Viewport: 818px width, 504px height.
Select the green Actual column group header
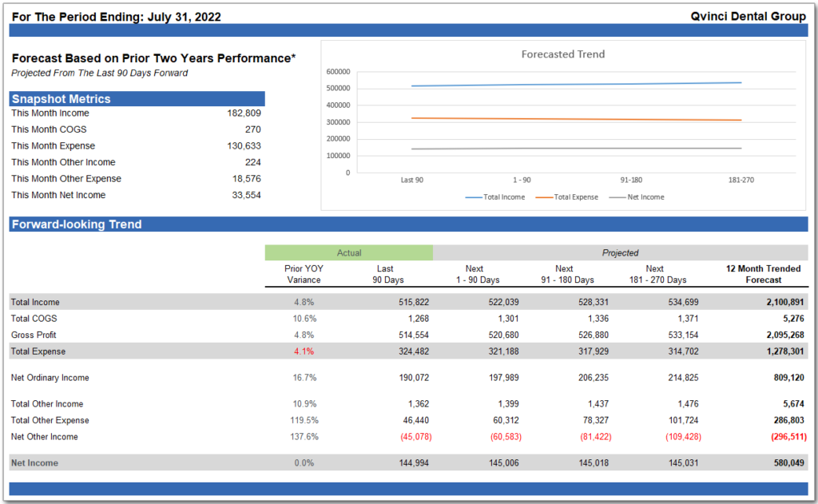coord(349,252)
